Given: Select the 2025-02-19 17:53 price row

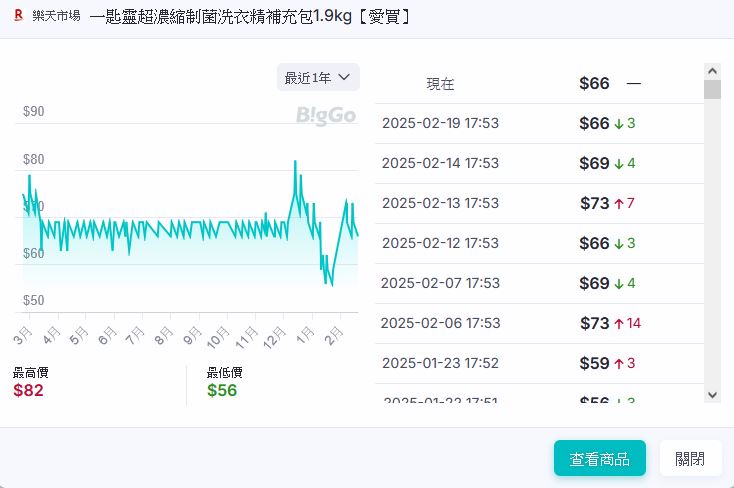Looking at the screenshot, I should [x=538, y=124].
